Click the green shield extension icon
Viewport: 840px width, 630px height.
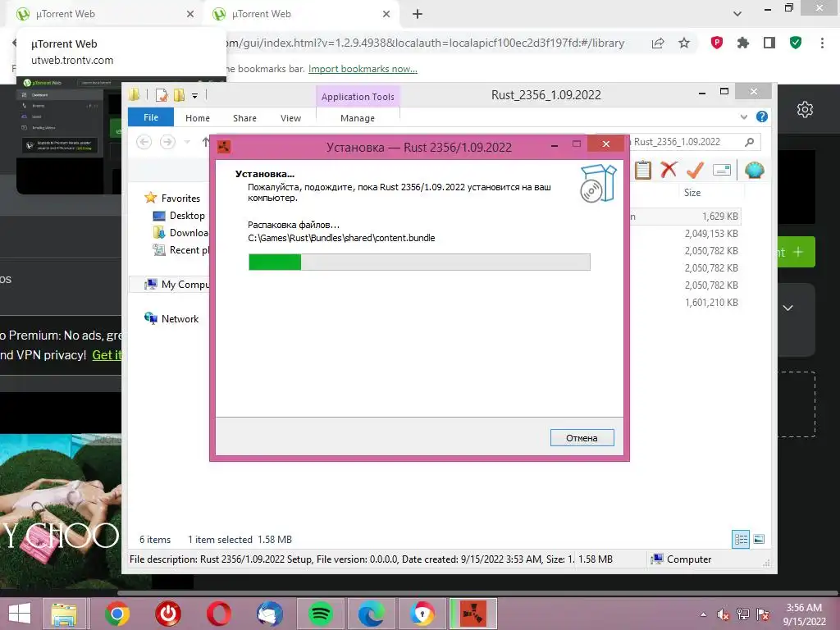[796, 43]
